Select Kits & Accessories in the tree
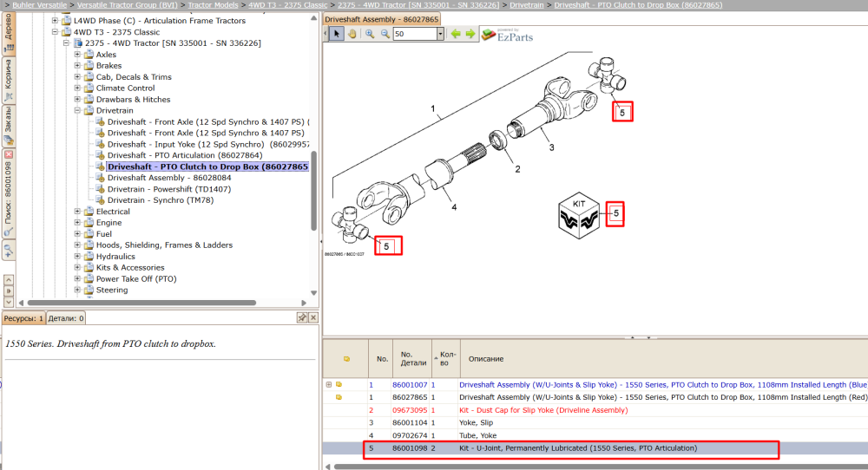Viewport: 868px width, 470px height. (130, 268)
